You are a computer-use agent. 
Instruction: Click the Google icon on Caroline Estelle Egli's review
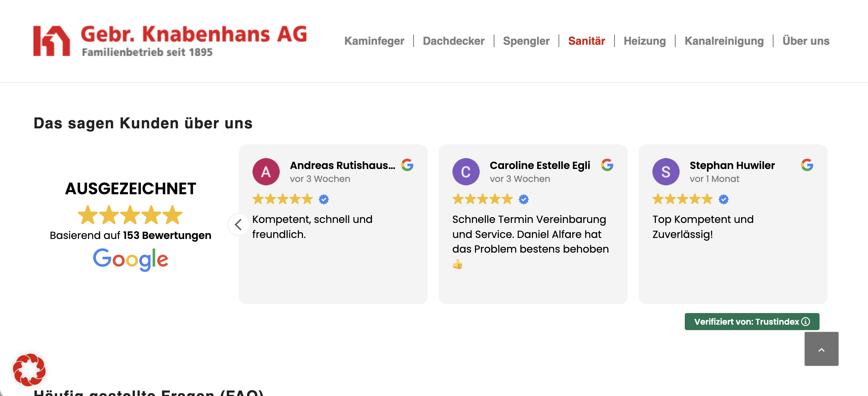(x=607, y=165)
